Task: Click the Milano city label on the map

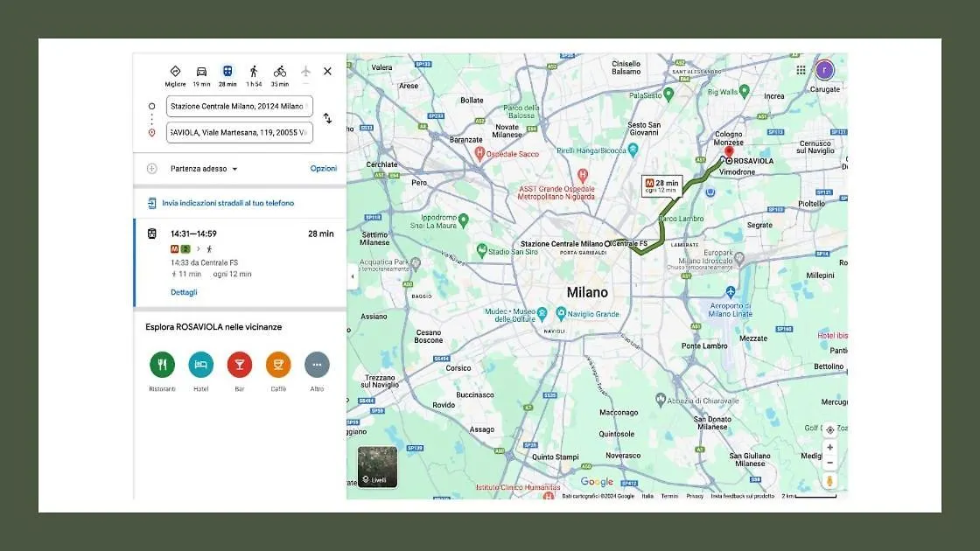Action: (x=587, y=292)
